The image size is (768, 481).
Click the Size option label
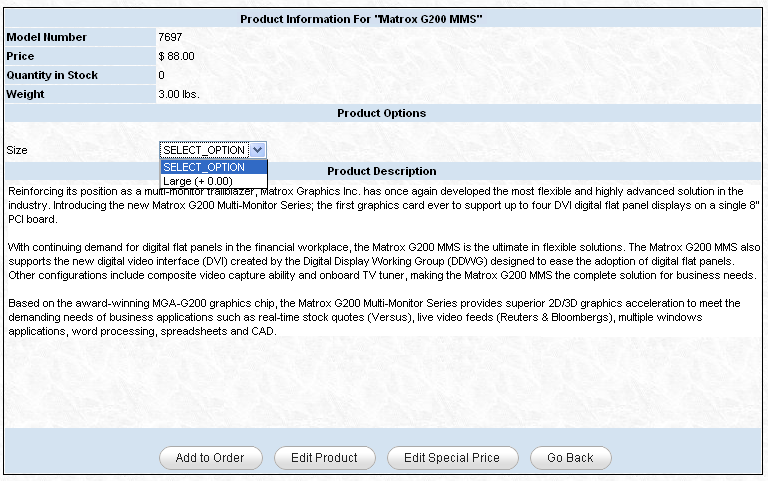click(17, 150)
